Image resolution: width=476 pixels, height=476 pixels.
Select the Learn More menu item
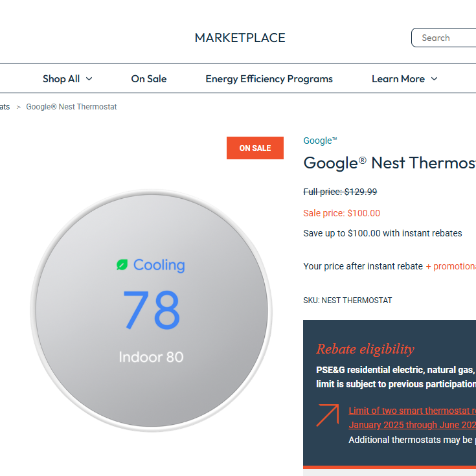click(x=398, y=79)
